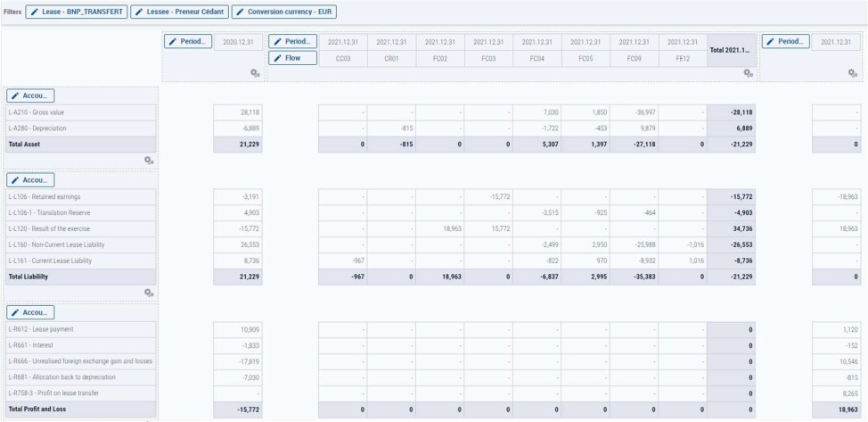The height and width of the screenshot is (422, 868).
Task: Open the gear settings below the 2020.12.31 header
Action: 255,73
